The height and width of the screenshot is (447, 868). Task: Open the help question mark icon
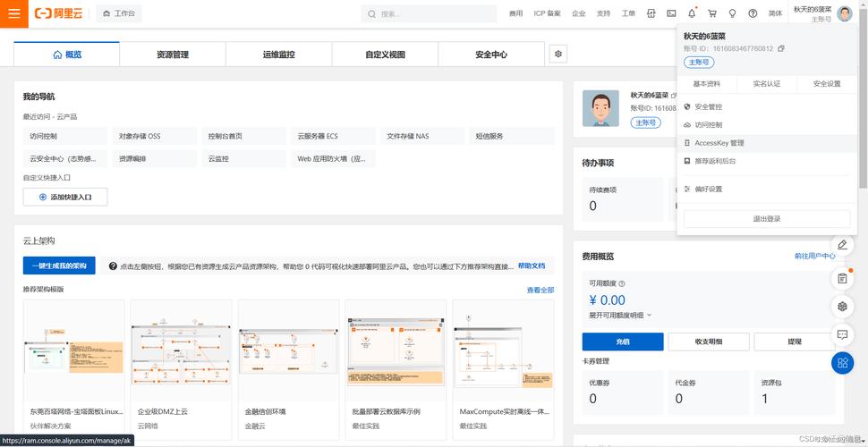(x=753, y=13)
